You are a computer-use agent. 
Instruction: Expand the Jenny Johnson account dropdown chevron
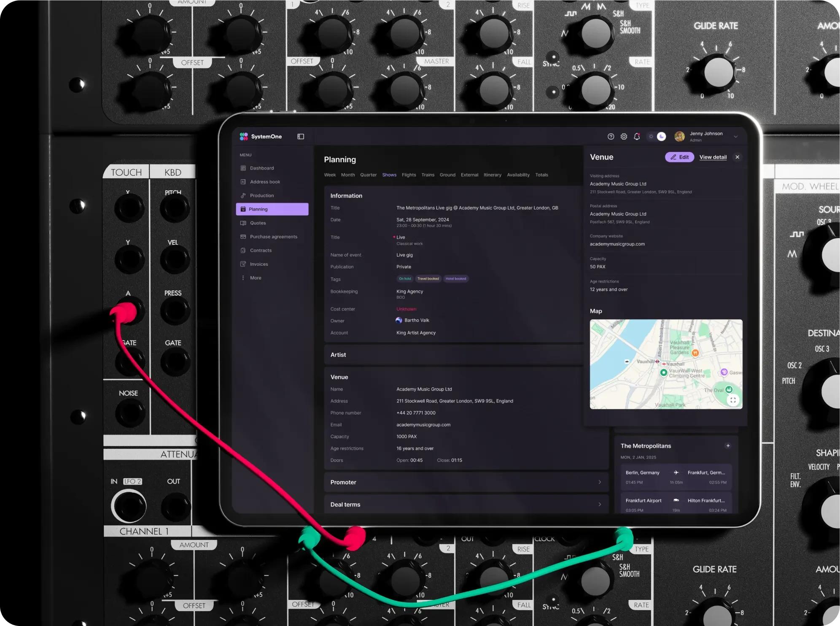(735, 137)
